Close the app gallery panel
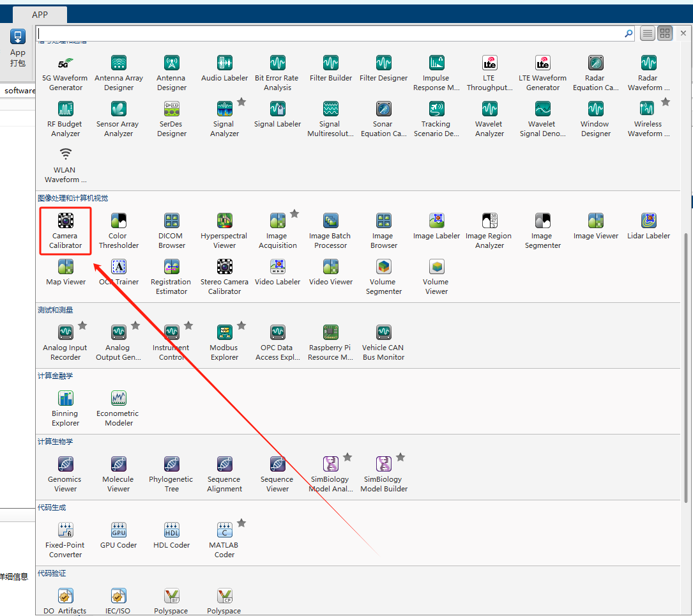This screenshot has width=693, height=616. coord(683,33)
